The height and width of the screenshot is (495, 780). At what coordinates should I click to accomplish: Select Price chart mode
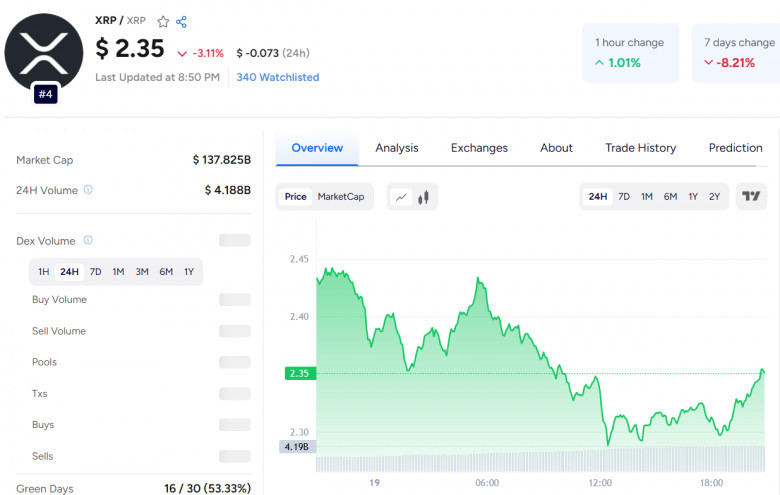point(295,197)
